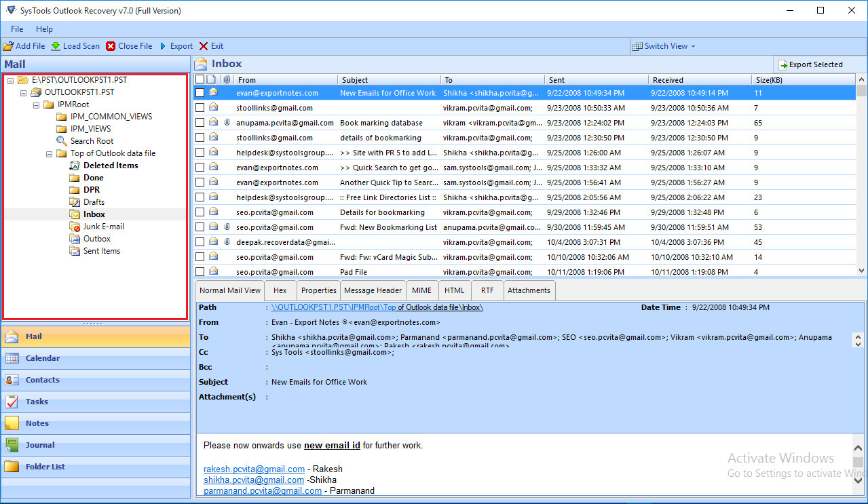Click the shikha.pcvita@gmail.com link in body
This screenshot has width=868, height=504.
pos(254,480)
